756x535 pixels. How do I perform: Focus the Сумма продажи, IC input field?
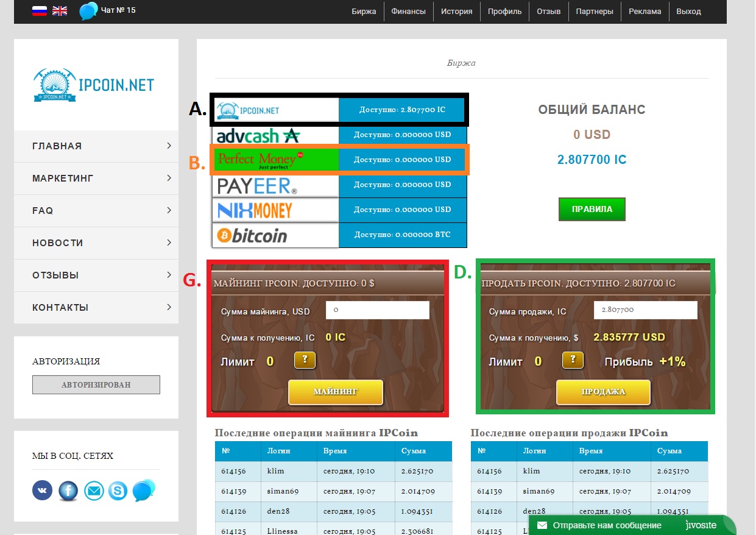pos(646,310)
